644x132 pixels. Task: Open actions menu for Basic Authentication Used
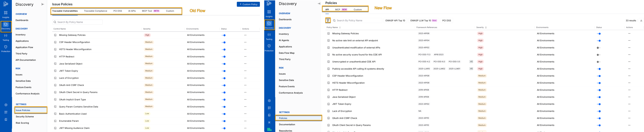(x=245, y=114)
